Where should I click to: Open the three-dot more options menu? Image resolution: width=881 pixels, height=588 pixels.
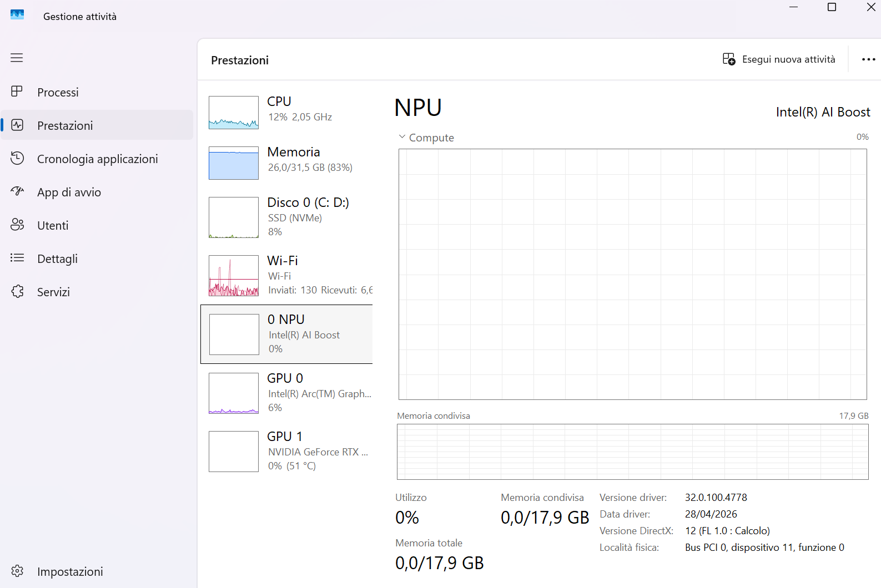pos(868,59)
